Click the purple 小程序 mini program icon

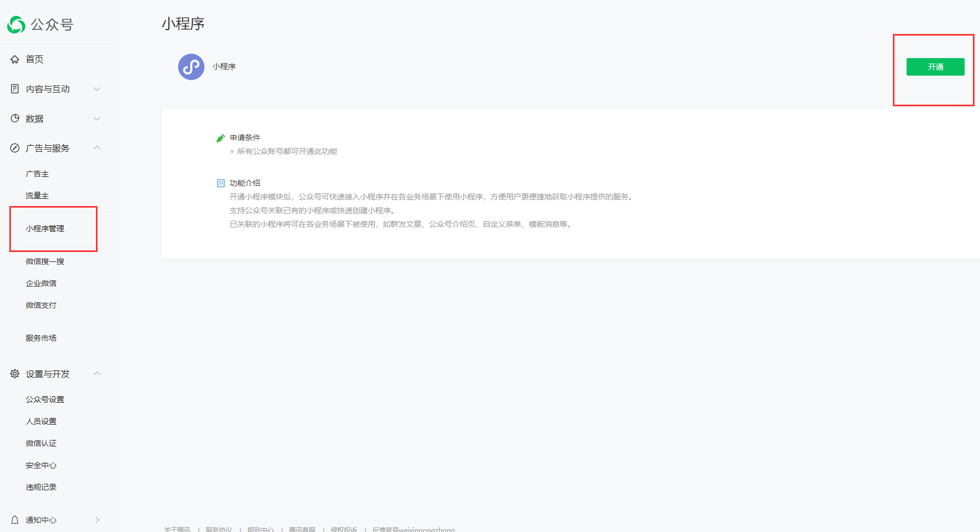(191, 67)
